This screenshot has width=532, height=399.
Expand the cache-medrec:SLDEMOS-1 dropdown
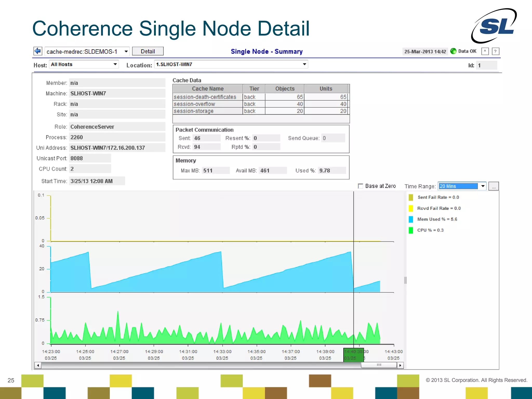(x=126, y=51)
